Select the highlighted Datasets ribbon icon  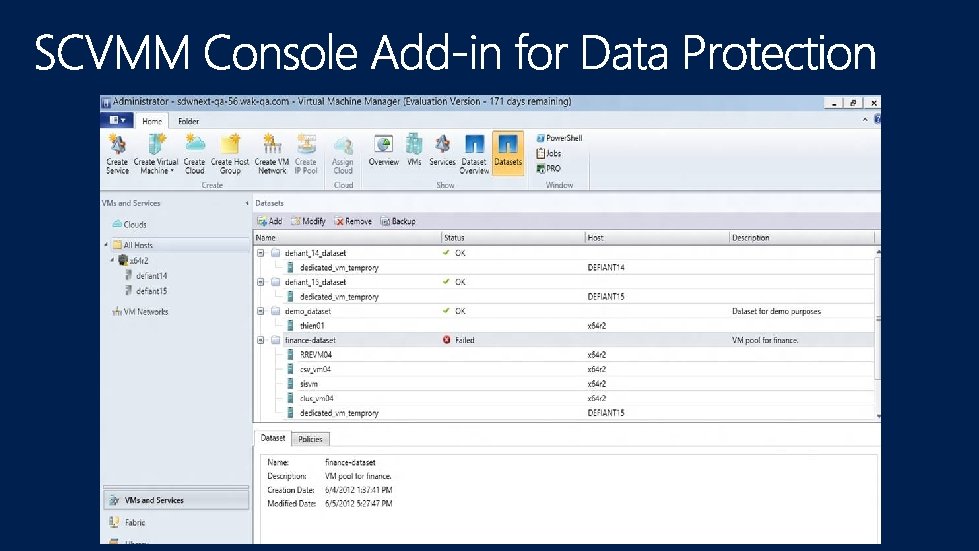508,152
